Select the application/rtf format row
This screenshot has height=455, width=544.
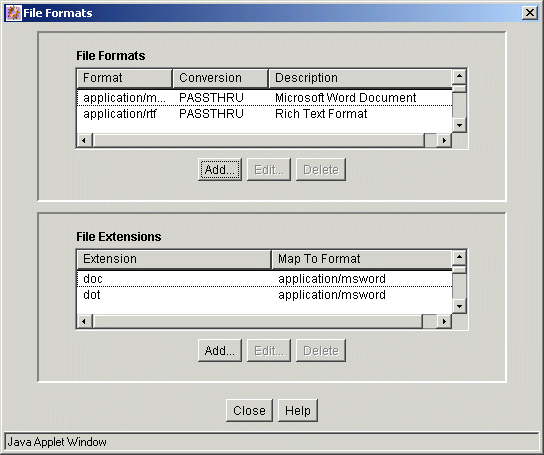pos(264,114)
